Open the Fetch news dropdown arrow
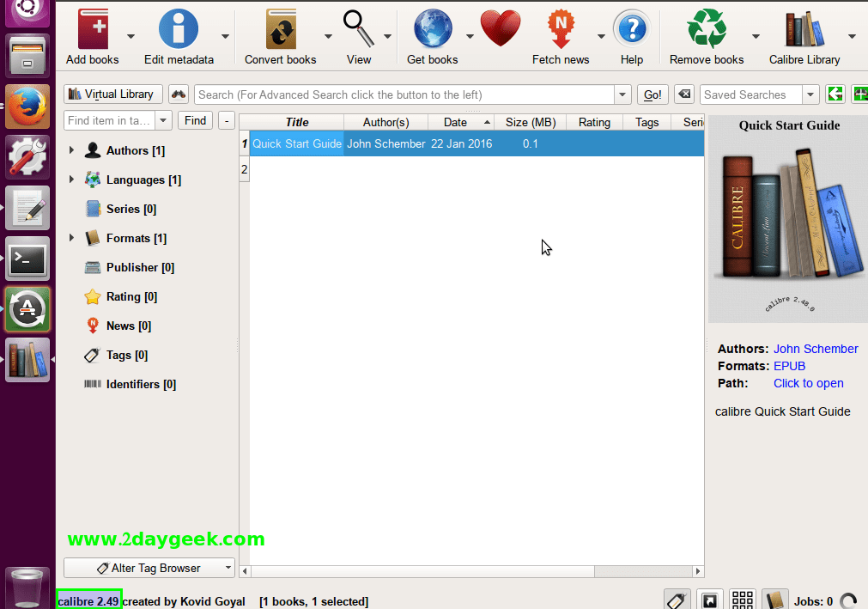The image size is (868, 609). [x=601, y=37]
